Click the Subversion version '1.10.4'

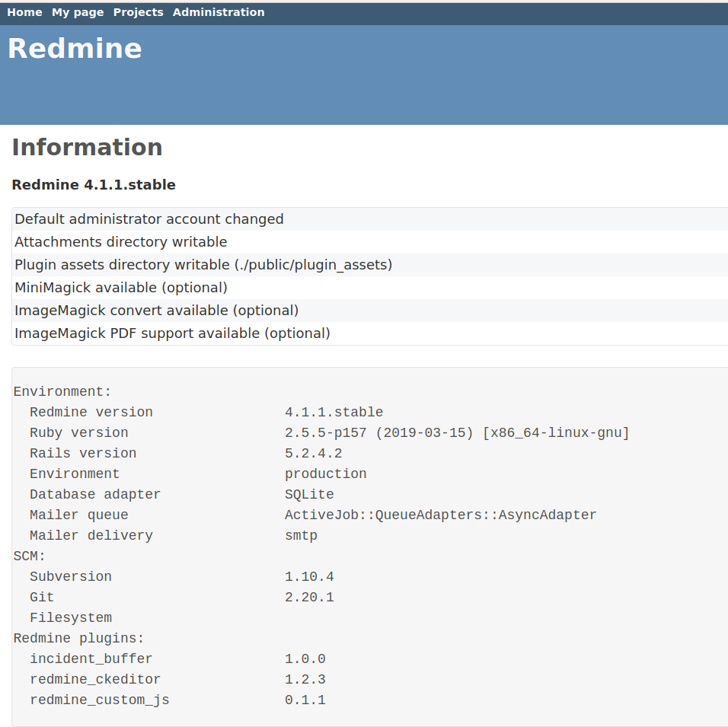pos(309,576)
